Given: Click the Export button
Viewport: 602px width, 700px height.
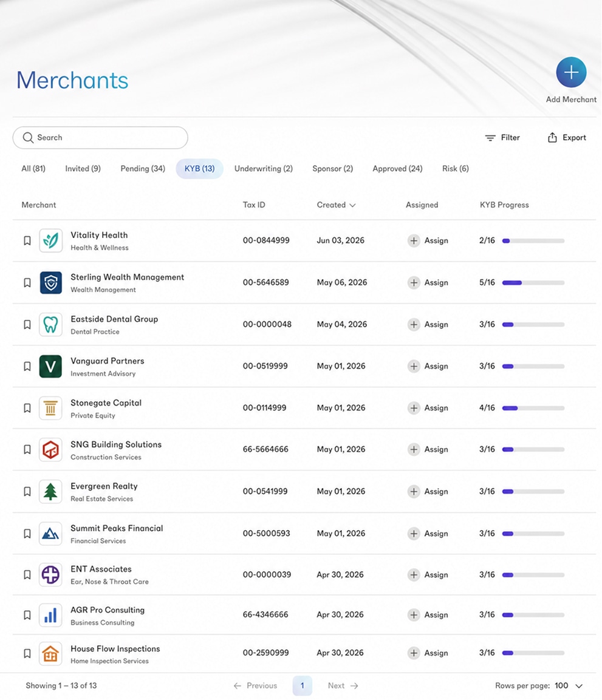Looking at the screenshot, I should (x=567, y=137).
